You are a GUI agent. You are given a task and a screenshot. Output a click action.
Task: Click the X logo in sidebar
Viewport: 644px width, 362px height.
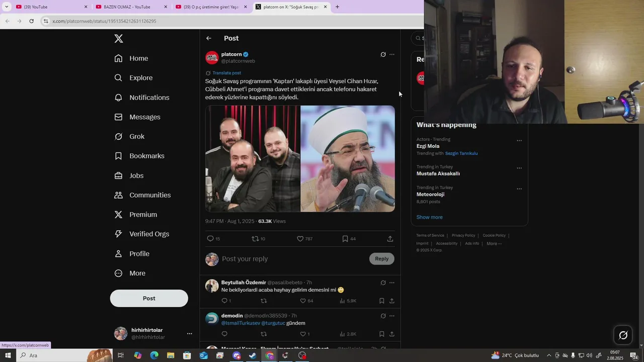click(119, 38)
